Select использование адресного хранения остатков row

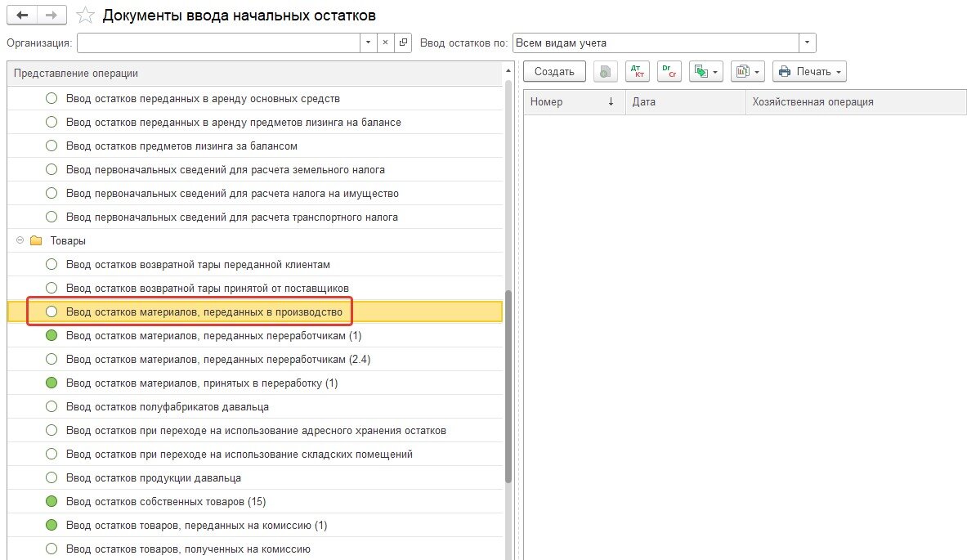(255, 431)
